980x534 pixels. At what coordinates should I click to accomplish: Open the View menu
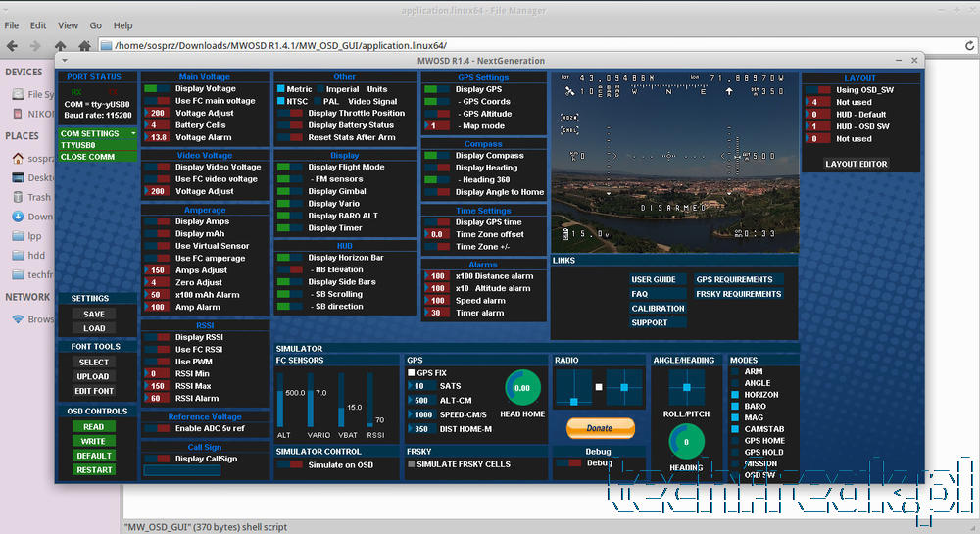click(x=69, y=25)
